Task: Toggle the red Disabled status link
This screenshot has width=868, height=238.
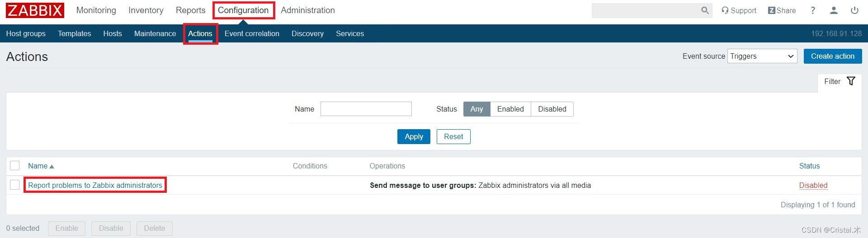Action: point(813,185)
